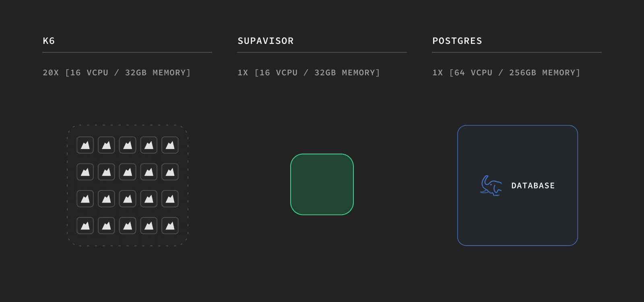Screen dimensions: 644x302
Task: Click the SUPAVISOR heading
Action: point(266,41)
